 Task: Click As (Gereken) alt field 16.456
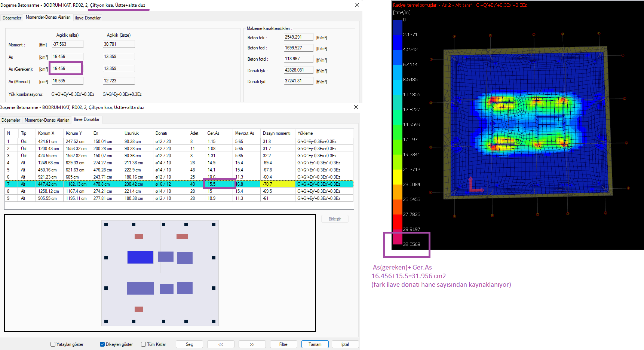[67, 69]
